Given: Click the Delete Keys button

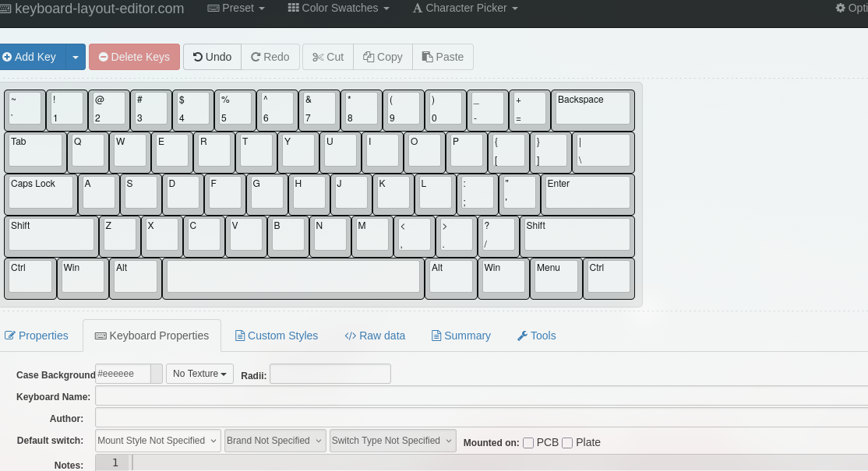Looking at the screenshot, I should tap(134, 56).
